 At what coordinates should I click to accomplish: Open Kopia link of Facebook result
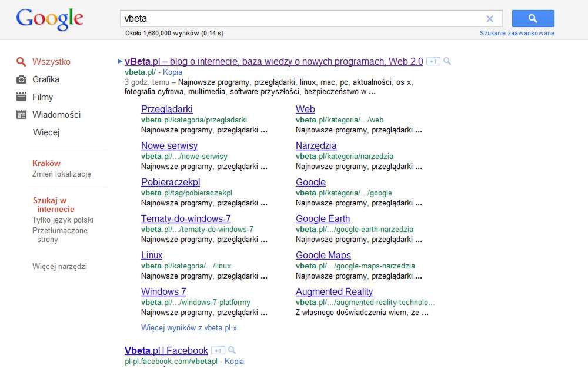click(235, 362)
